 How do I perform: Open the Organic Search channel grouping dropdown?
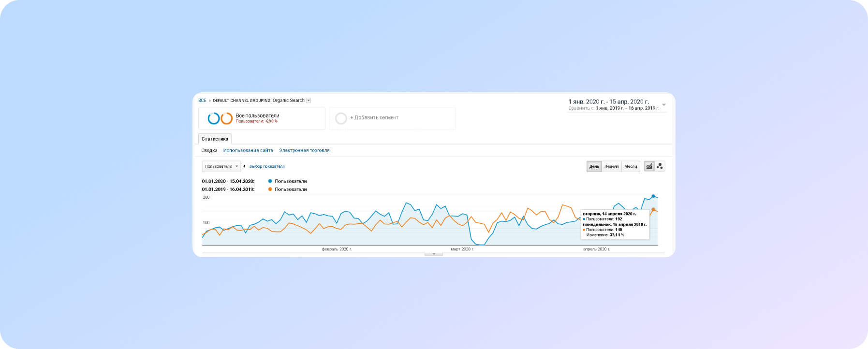click(x=309, y=101)
